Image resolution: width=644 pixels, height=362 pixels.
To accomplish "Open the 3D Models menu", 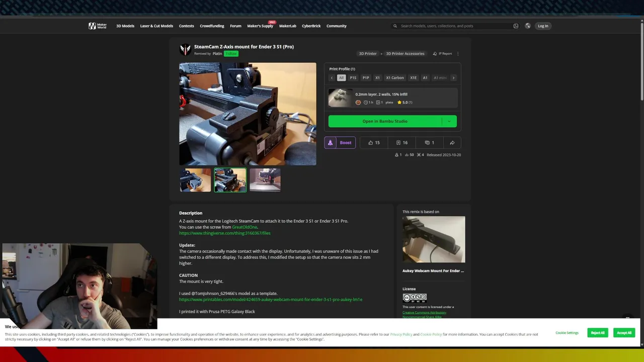I will [x=125, y=26].
